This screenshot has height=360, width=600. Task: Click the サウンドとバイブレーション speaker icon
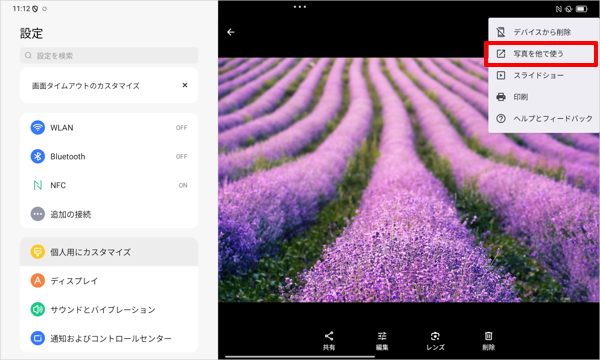(x=38, y=309)
